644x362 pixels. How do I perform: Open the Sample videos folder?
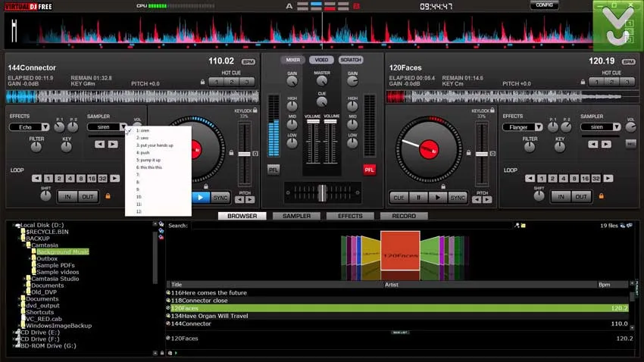click(x=58, y=272)
